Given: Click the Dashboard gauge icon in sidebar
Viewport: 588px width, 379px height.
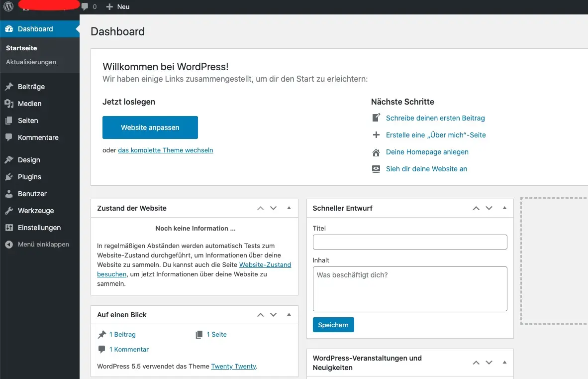Looking at the screenshot, I should (9, 29).
